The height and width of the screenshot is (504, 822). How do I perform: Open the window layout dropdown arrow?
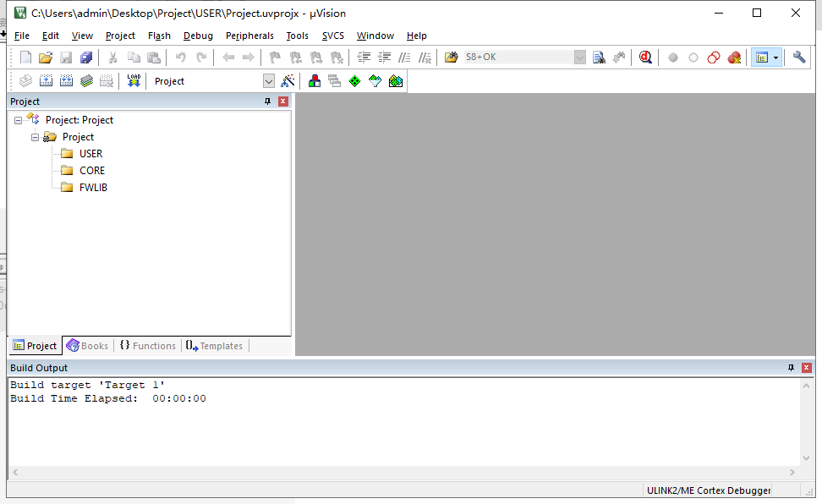pos(776,58)
